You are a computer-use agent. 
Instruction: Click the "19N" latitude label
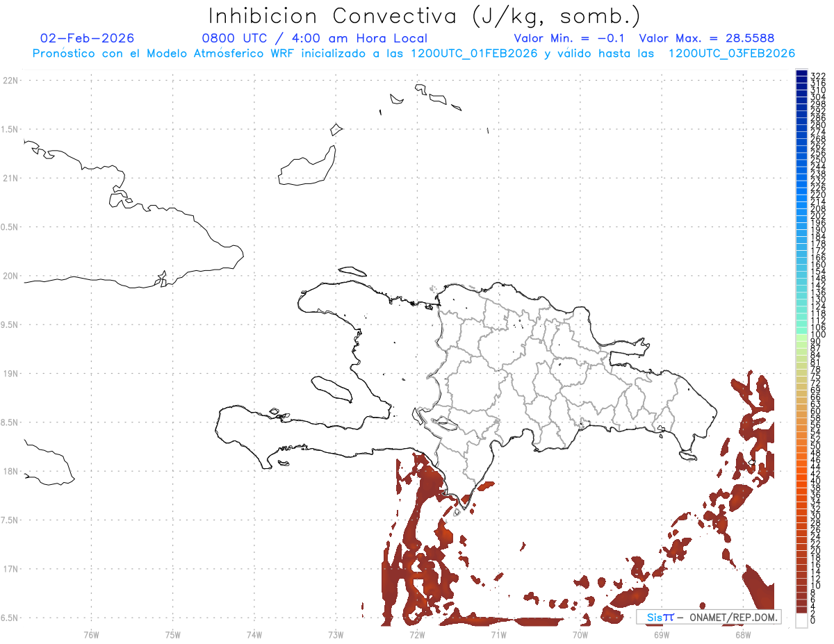(x=11, y=374)
